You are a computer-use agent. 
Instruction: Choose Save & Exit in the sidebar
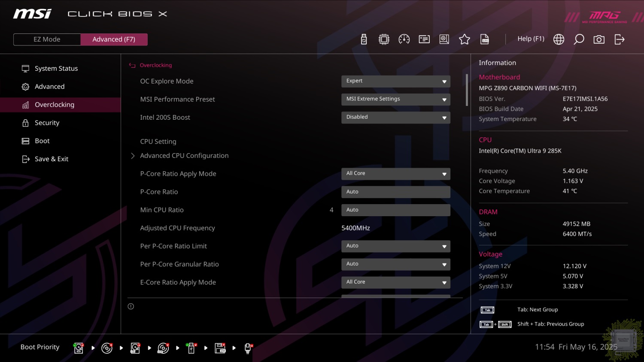(61, 159)
